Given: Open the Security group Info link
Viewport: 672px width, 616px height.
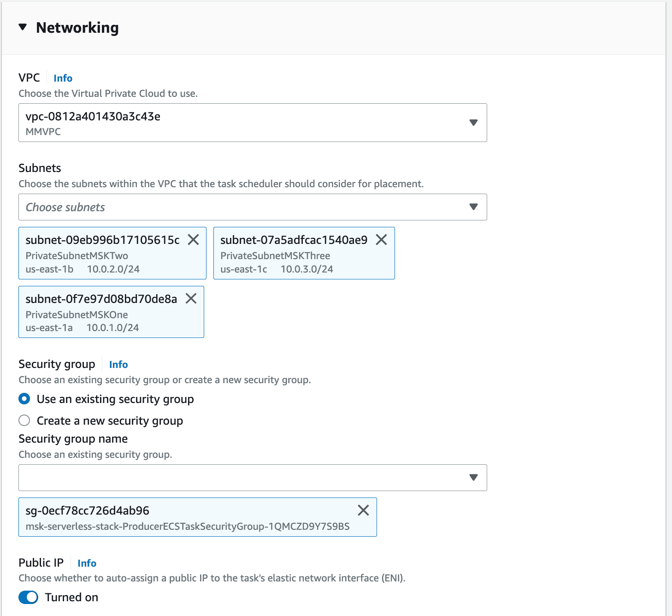Looking at the screenshot, I should (118, 365).
